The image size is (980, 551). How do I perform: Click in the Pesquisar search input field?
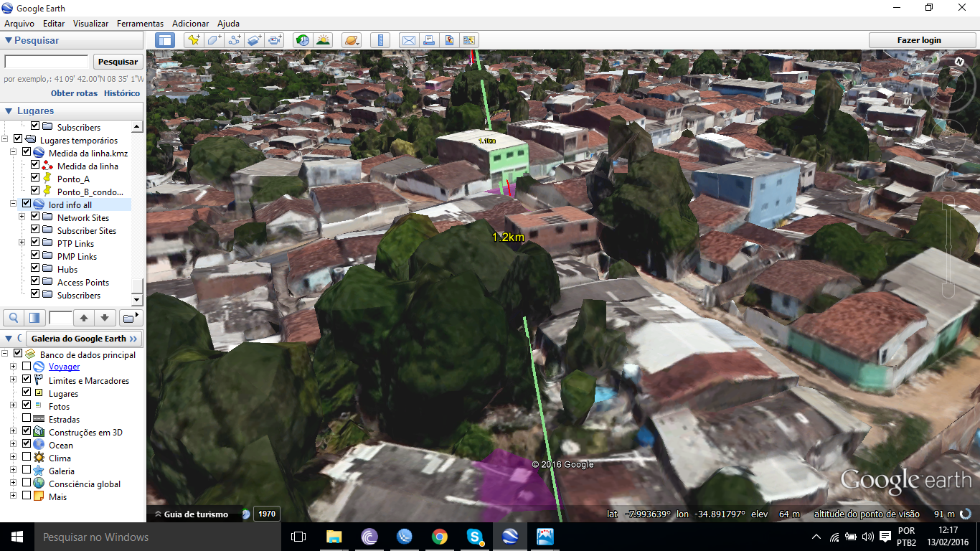tap(47, 62)
